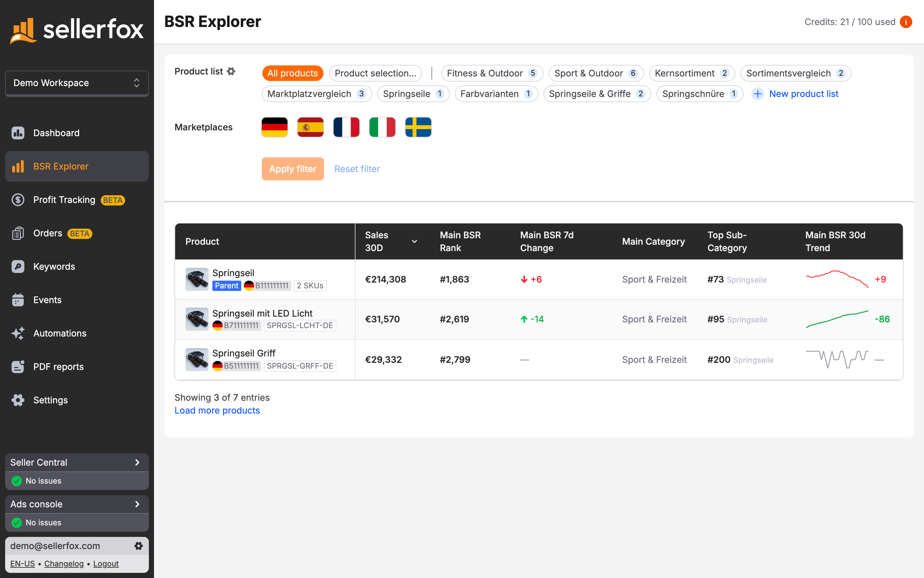Click red down arrow in Springseil row

(524, 279)
